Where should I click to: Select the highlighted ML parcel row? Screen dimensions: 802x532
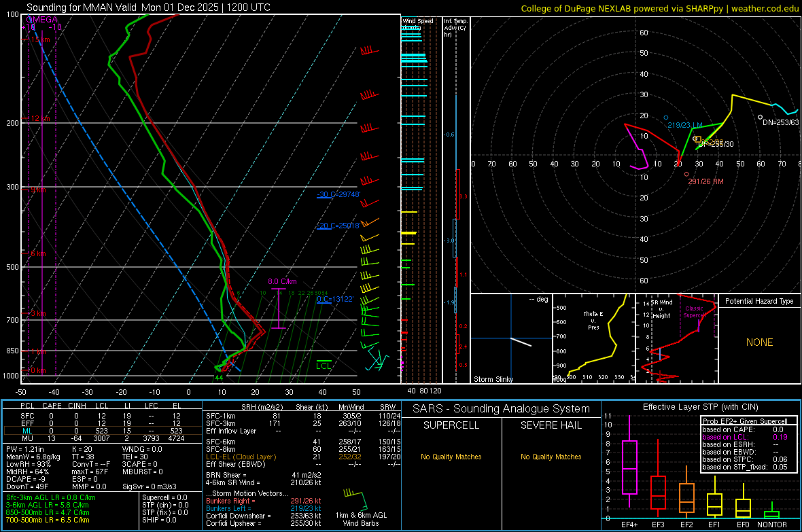101,431
